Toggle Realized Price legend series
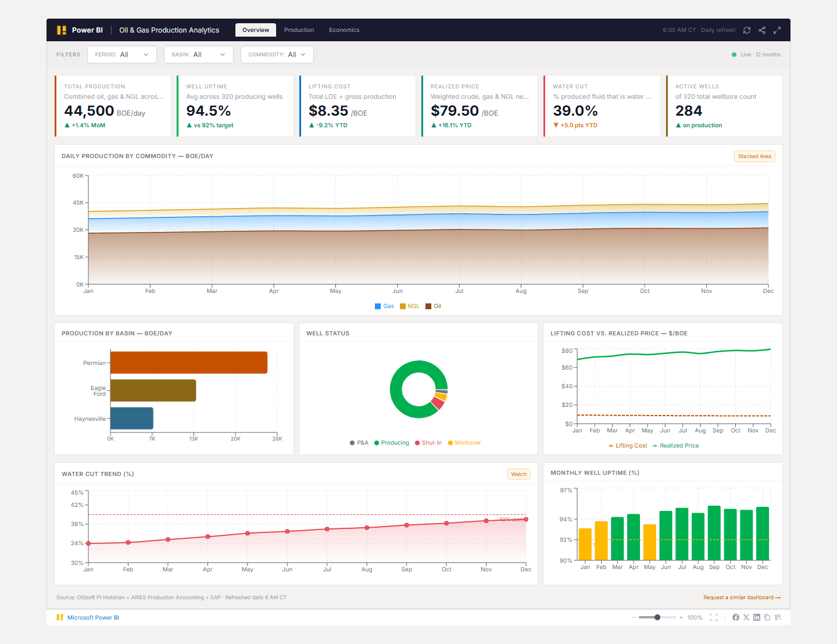 [676, 446]
